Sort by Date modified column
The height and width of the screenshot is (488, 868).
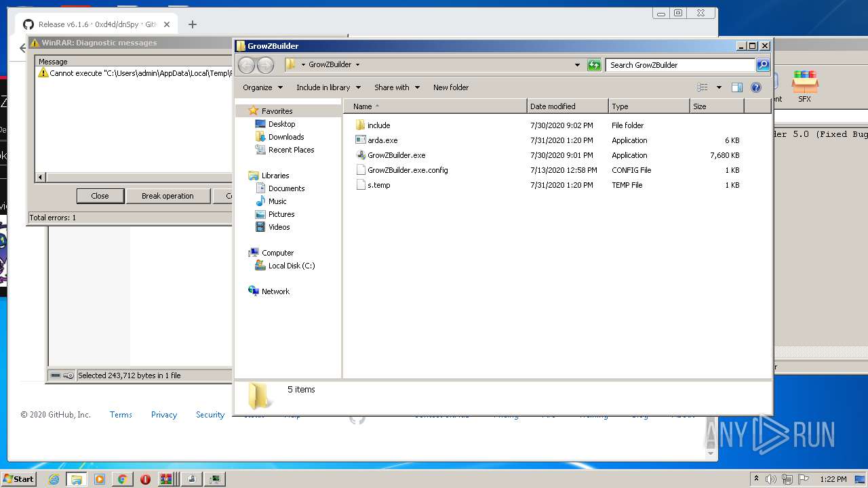point(568,106)
